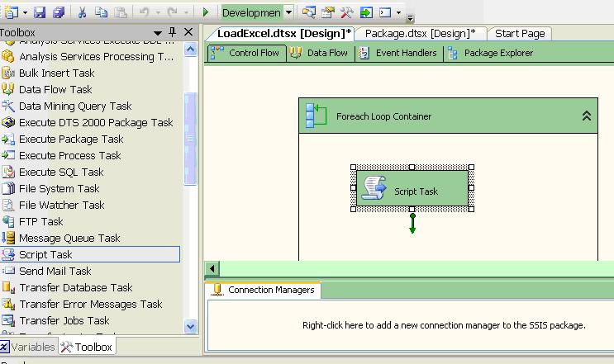This screenshot has height=364, width=614.
Task: Open the Solution Explorer toolbar icon
Action: [308, 12]
